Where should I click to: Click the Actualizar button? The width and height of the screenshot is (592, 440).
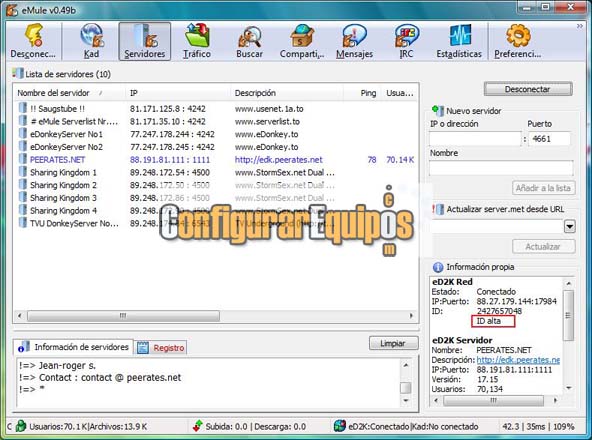(543, 247)
